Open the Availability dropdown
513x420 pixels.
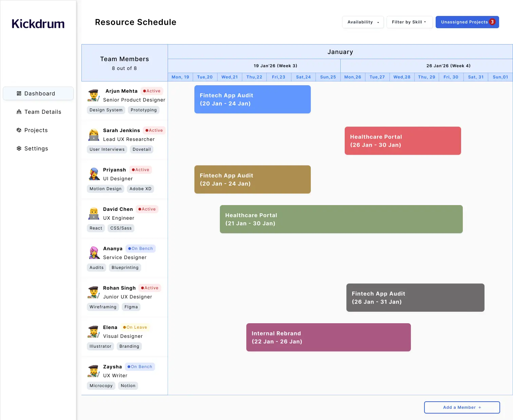[x=363, y=22]
